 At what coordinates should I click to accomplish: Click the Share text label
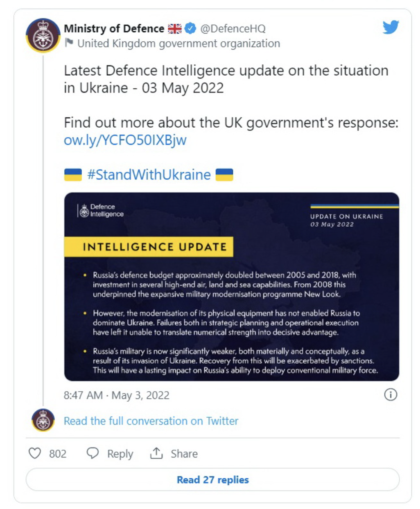pos(184,454)
